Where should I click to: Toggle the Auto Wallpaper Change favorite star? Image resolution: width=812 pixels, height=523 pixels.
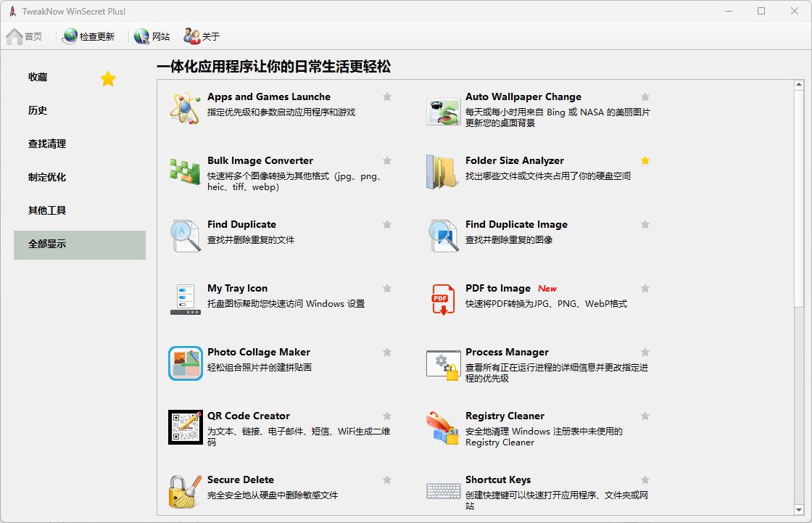[x=645, y=97]
